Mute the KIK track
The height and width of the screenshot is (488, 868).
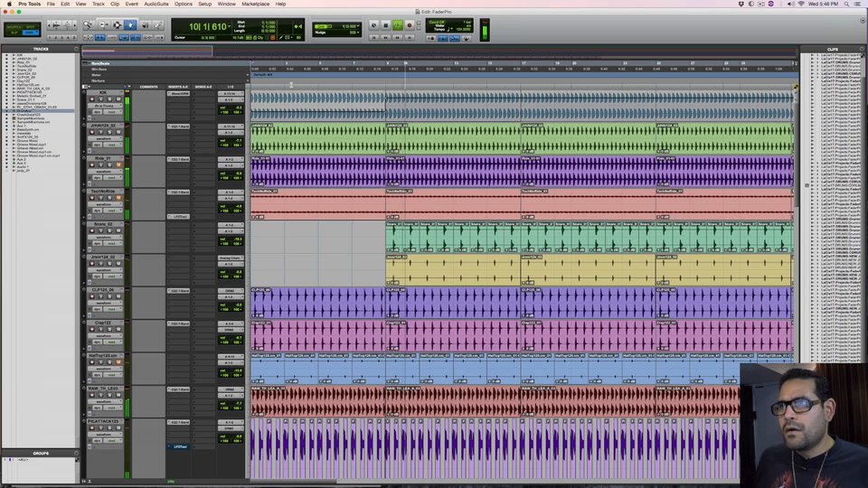pos(118,99)
